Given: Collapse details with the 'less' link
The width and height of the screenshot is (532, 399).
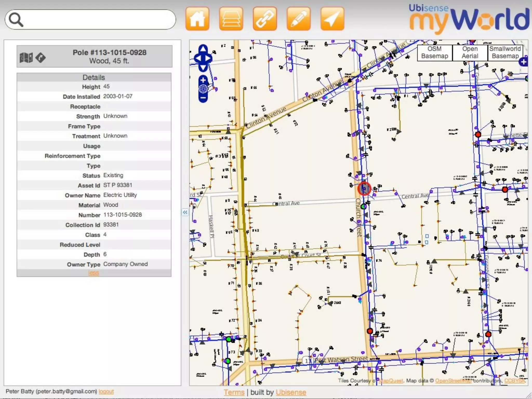Looking at the screenshot, I should coord(94,273).
